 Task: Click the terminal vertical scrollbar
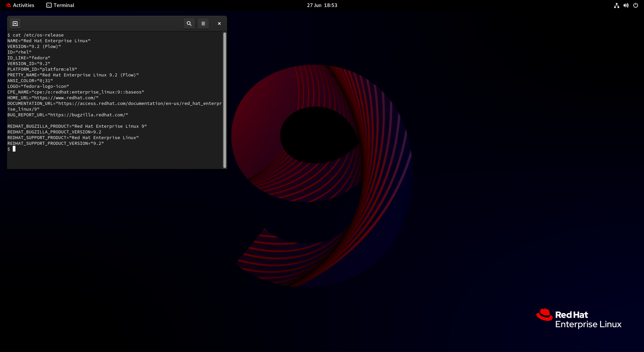225,100
